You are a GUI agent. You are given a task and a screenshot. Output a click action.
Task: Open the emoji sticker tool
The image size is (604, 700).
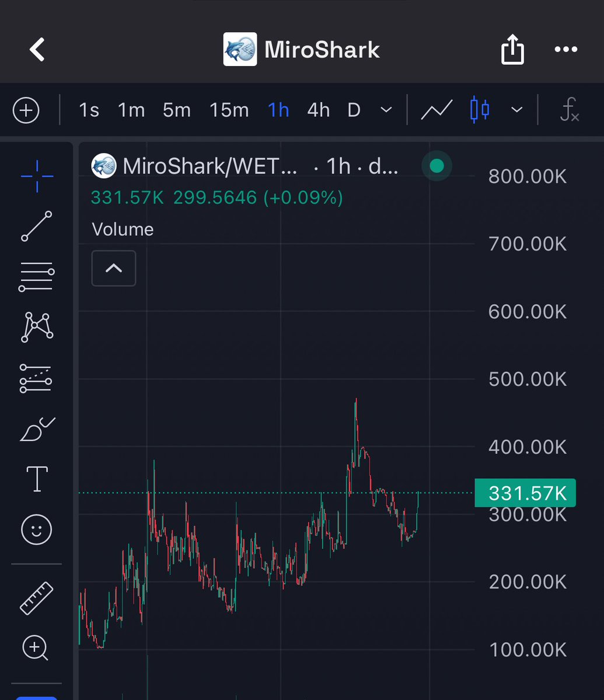(37, 530)
